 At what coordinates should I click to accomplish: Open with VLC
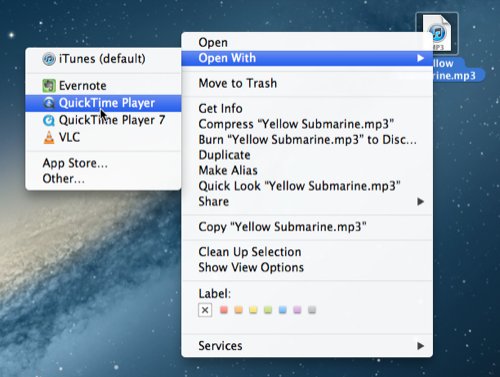coord(103,137)
